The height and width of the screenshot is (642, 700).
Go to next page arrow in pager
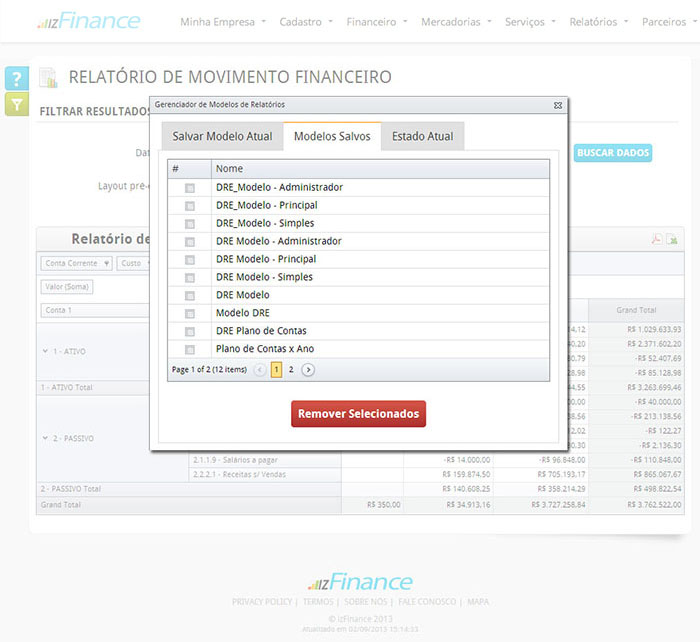[x=308, y=370]
